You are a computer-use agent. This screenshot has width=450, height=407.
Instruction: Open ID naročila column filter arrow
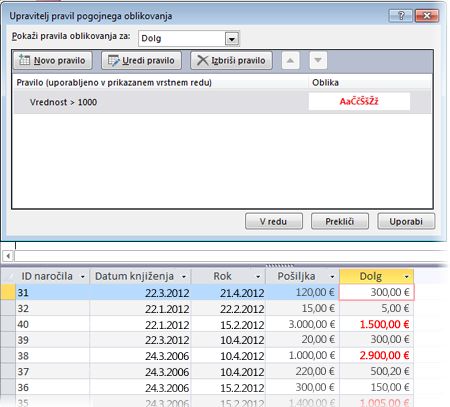[x=82, y=277]
